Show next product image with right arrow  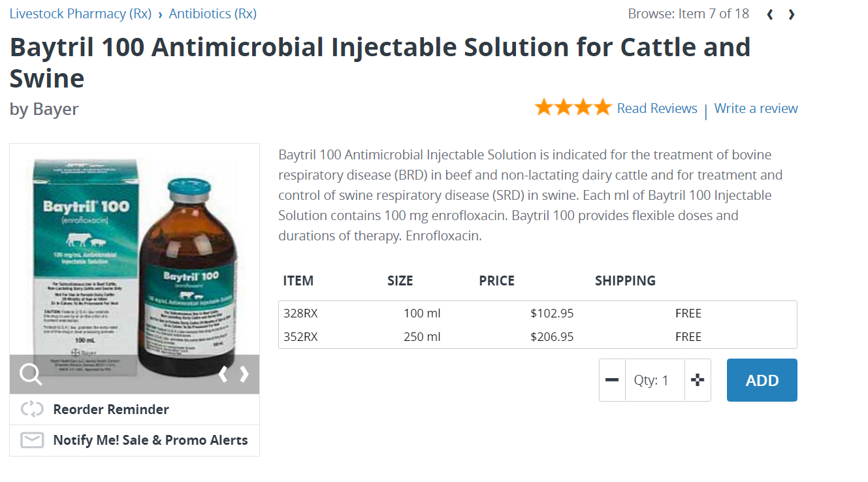tap(245, 374)
